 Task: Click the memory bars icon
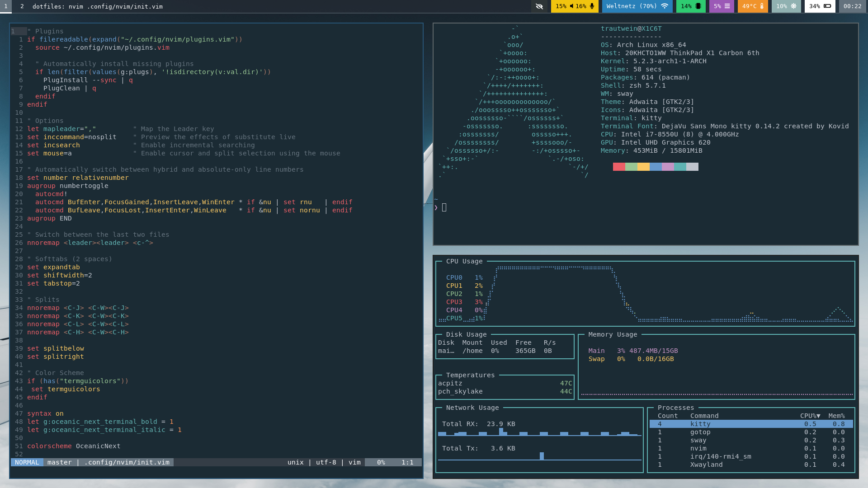click(x=727, y=6)
